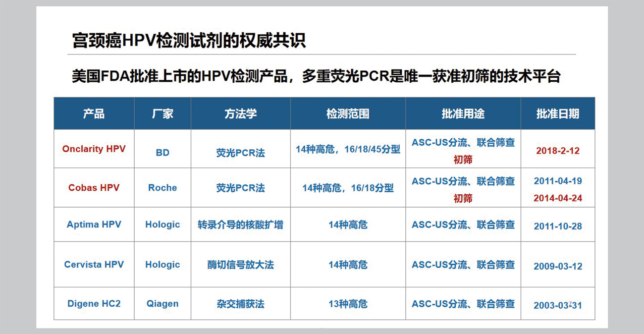The width and height of the screenshot is (644, 334).
Task: Select the 批准日期 column header
Action: (x=557, y=113)
